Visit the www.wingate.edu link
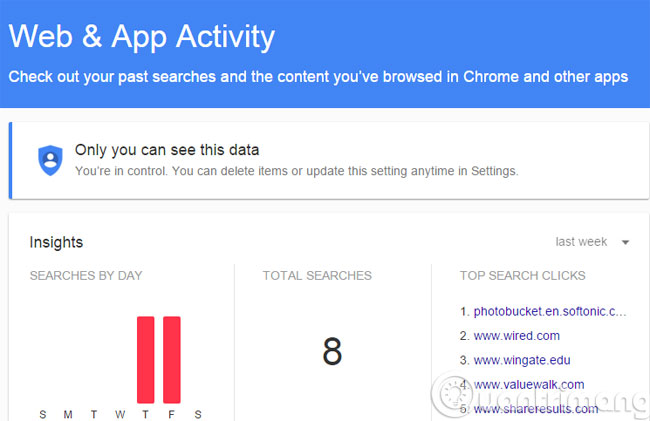Viewport: 650px width, 421px height. [522, 360]
